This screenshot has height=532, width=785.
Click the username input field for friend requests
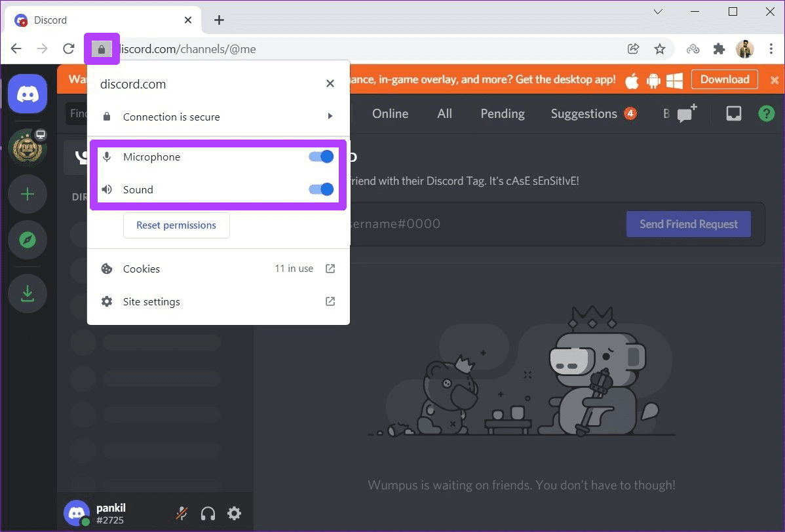459,223
